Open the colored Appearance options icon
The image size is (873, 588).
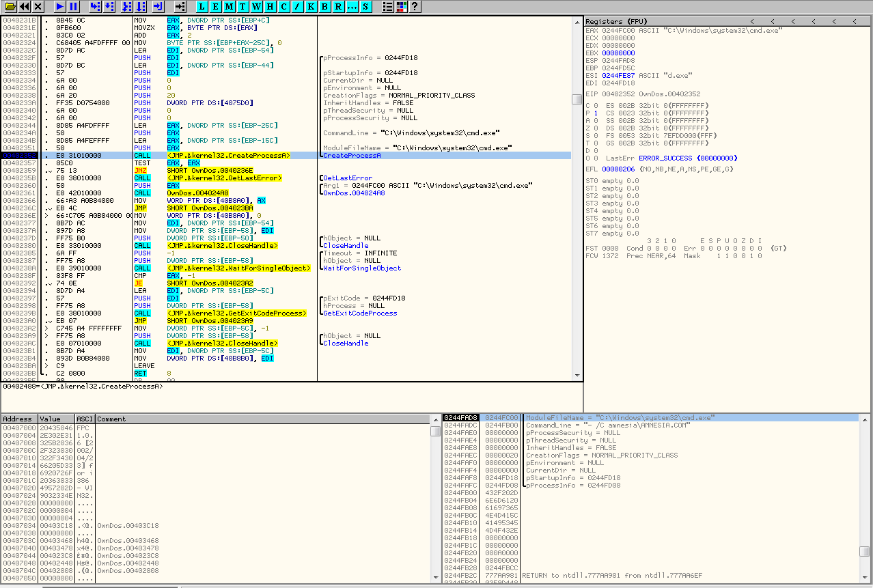pos(401,7)
